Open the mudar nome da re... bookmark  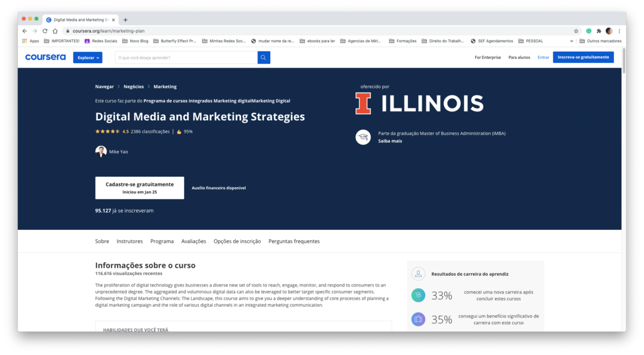click(273, 41)
